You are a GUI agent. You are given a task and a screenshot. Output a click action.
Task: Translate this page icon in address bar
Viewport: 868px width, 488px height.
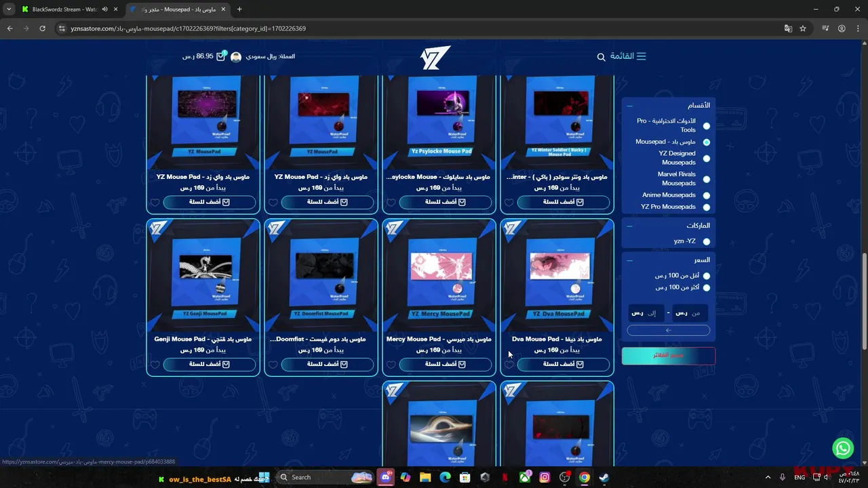pyautogui.click(x=788, y=28)
